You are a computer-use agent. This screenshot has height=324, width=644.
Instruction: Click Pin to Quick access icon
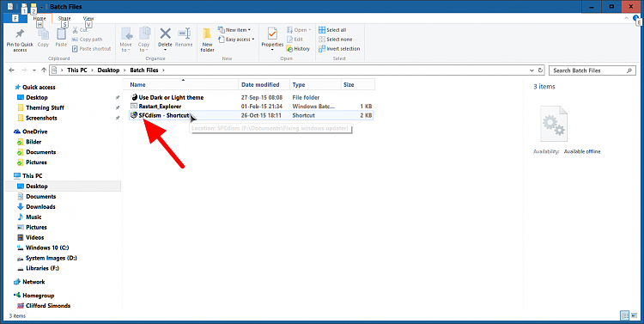click(19, 34)
